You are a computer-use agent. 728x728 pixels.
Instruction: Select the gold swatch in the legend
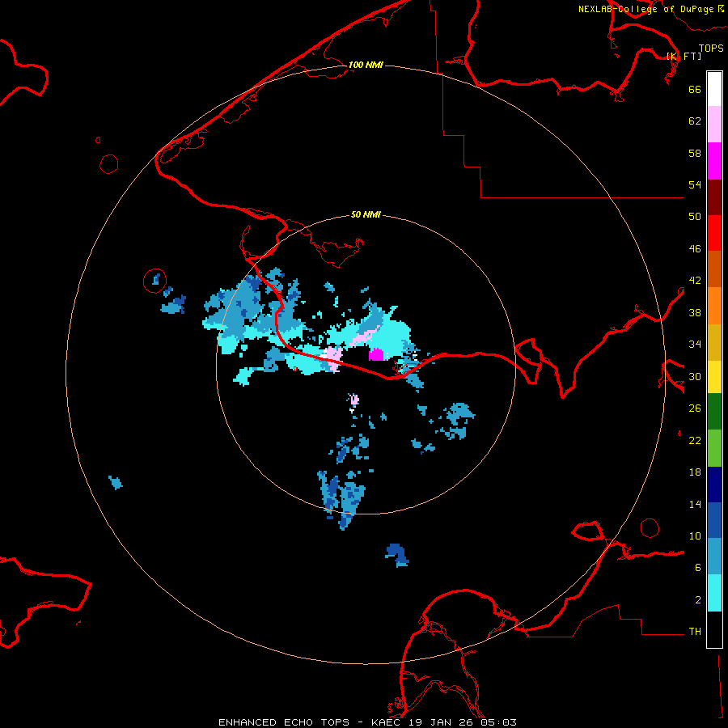tap(714, 342)
